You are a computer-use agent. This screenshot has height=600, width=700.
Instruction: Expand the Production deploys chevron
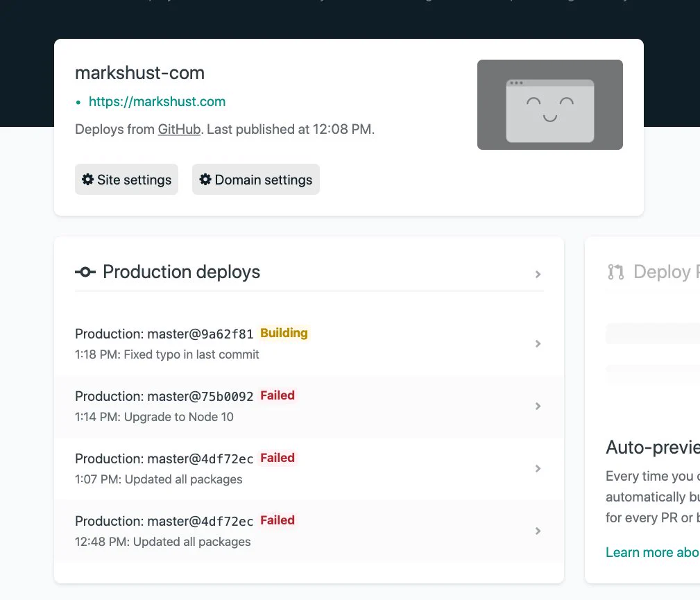[538, 274]
